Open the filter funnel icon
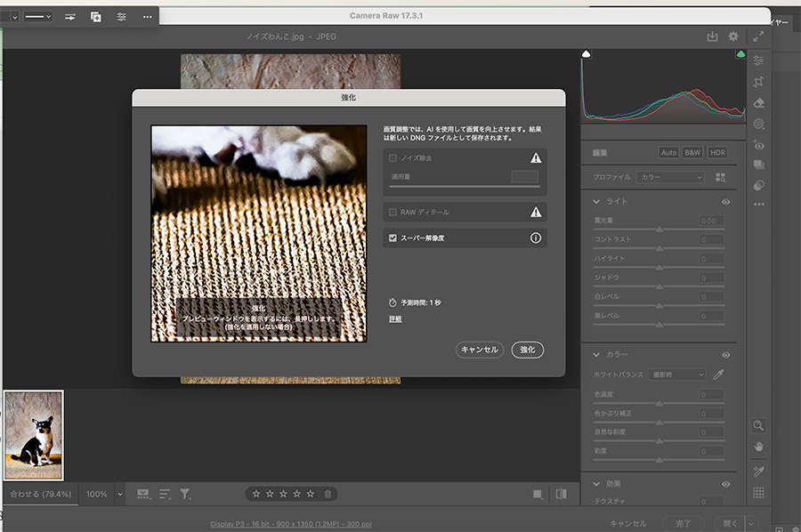Image resolution: width=801 pixels, height=532 pixels. coord(185,494)
